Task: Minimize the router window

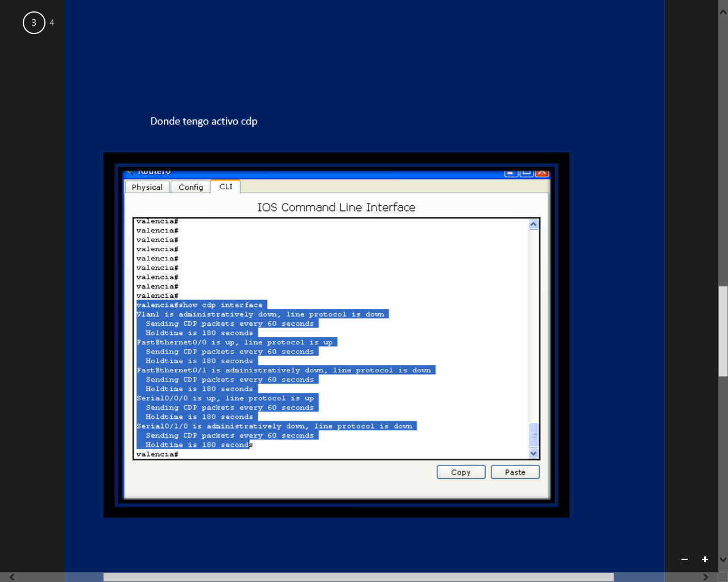Action: [x=511, y=172]
